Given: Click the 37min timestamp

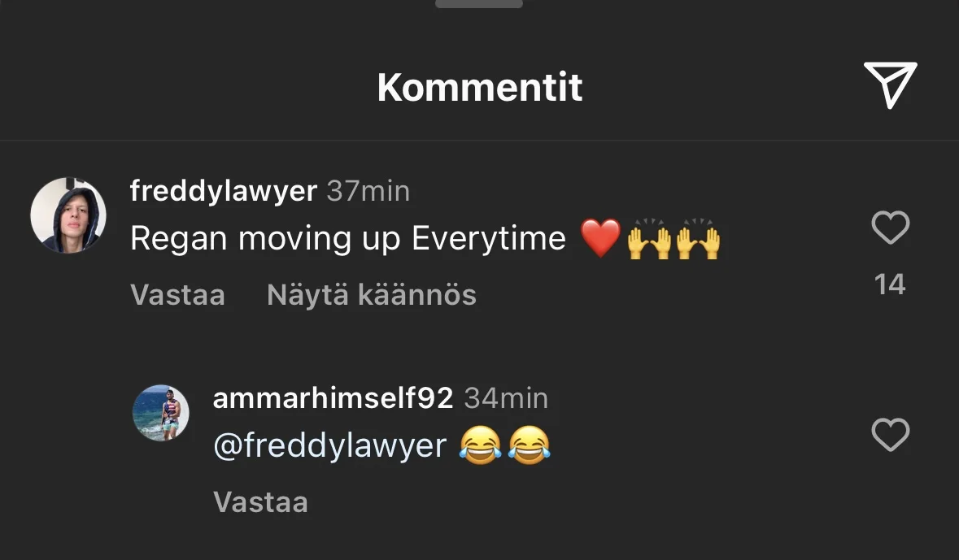Looking at the screenshot, I should point(368,191).
